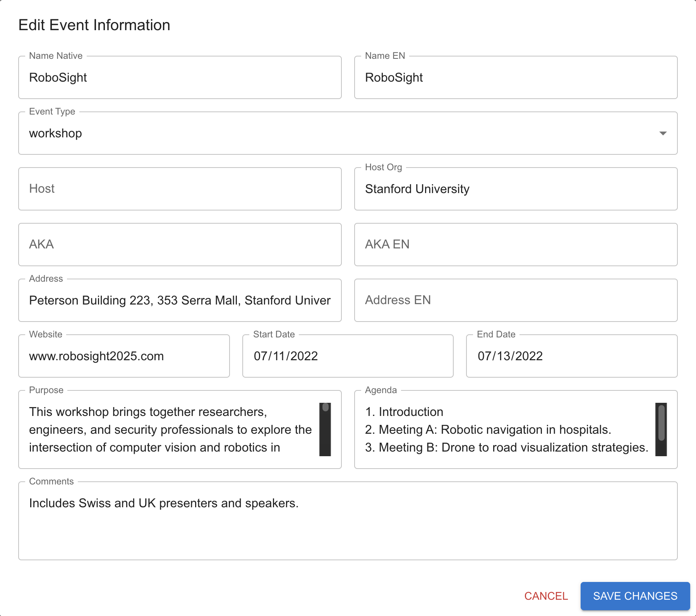
Task: Click the Website field
Action: [x=124, y=356]
